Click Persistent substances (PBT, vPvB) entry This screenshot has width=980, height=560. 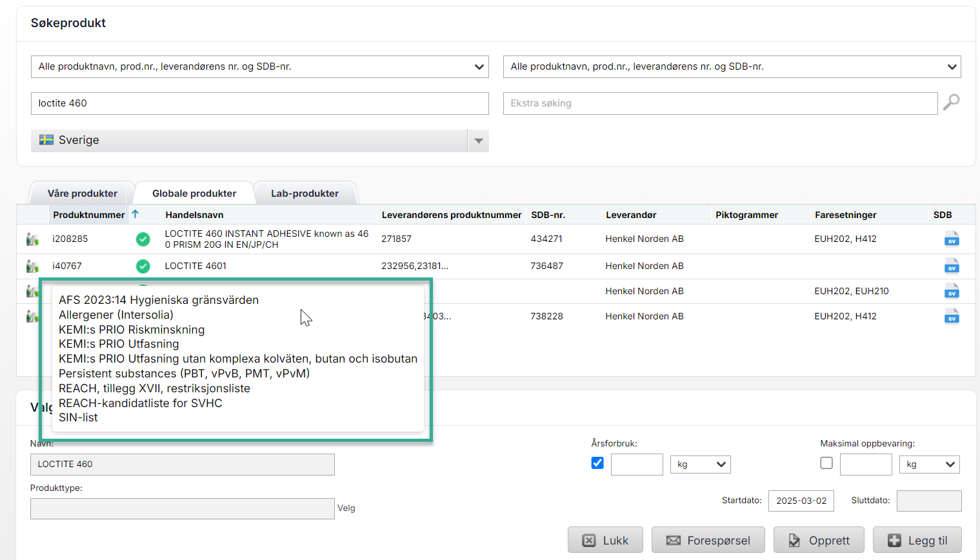coord(185,374)
